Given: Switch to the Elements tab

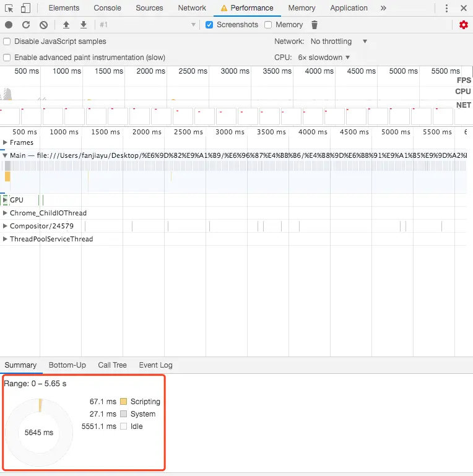Looking at the screenshot, I should (64, 8).
